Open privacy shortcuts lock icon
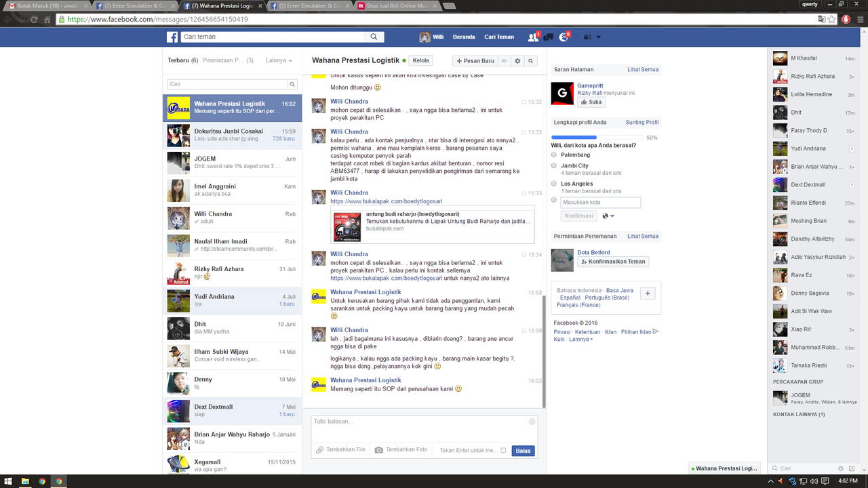The image size is (868, 488). click(x=587, y=37)
